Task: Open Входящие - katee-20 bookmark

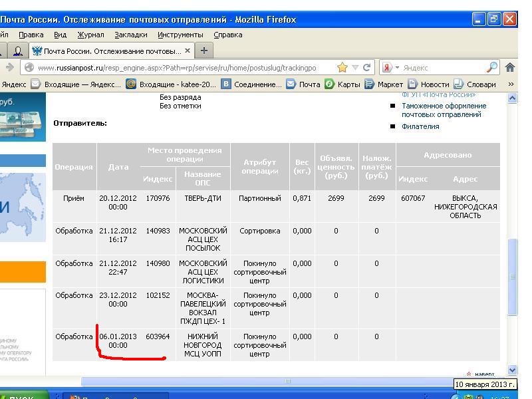Action: pyautogui.click(x=171, y=84)
